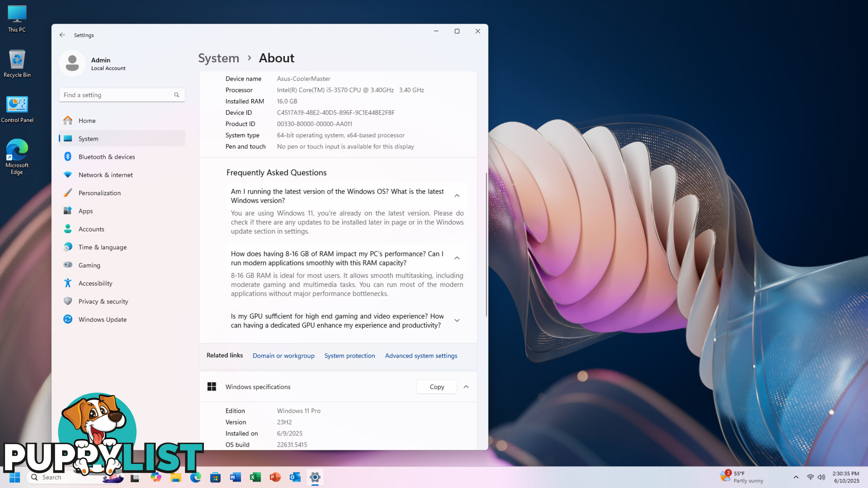Open Apps in the Settings sidebar
This screenshot has width=868, height=488.
click(x=122, y=211)
